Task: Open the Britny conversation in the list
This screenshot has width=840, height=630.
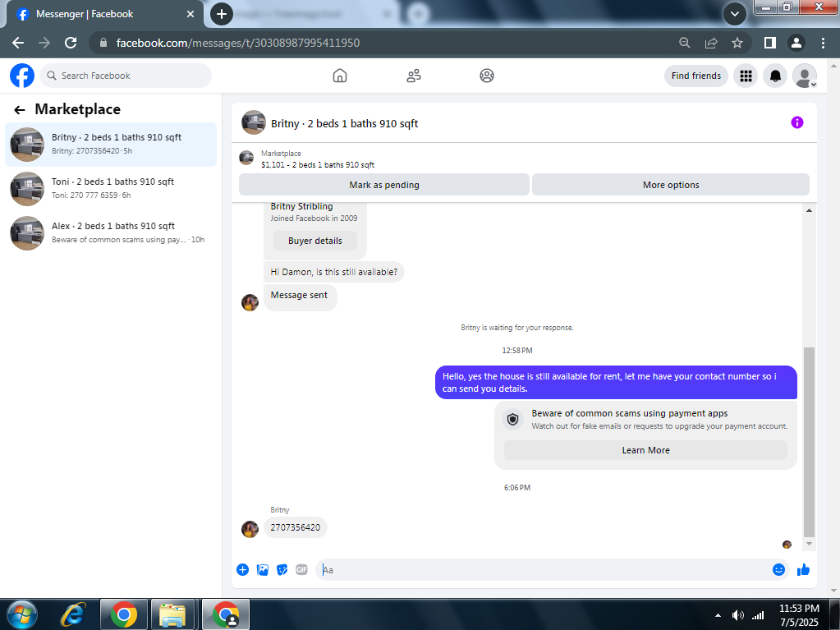Action: click(111, 144)
